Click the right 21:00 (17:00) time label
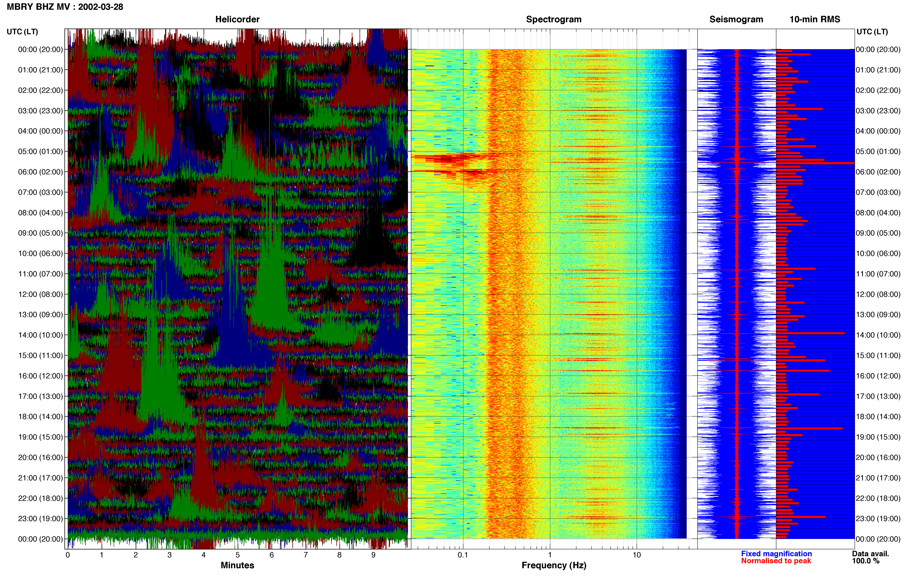Viewport: 924px width, 578px height. tap(878, 477)
